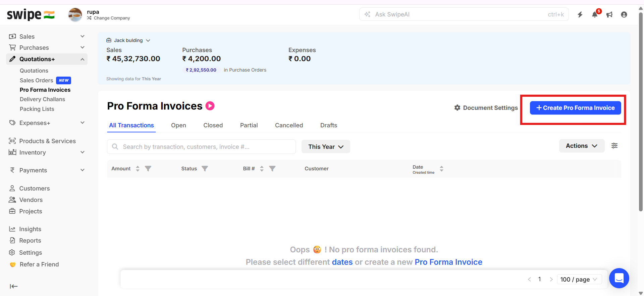Image resolution: width=644 pixels, height=296 pixels.
Task: Switch to the Partial tab
Action: (x=249, y=125)
